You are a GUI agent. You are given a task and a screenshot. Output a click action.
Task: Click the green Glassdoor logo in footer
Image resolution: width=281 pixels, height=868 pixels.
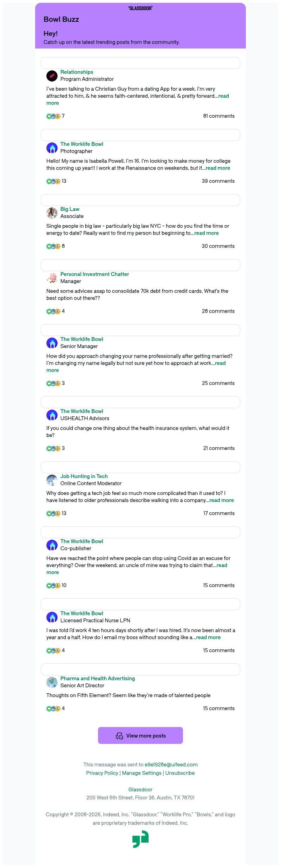[x=140, y=839]
